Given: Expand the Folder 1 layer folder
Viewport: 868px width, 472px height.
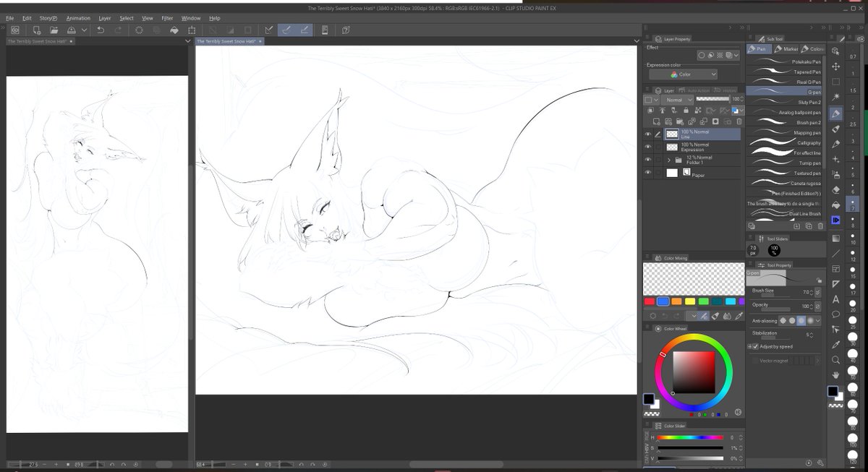Looking at the screenshot, I should (669, 160).
